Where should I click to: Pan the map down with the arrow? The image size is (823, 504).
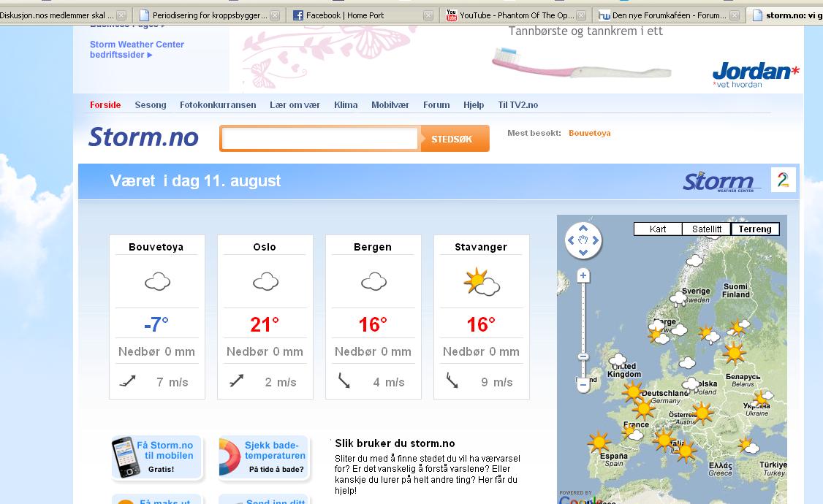coord(583,252)
